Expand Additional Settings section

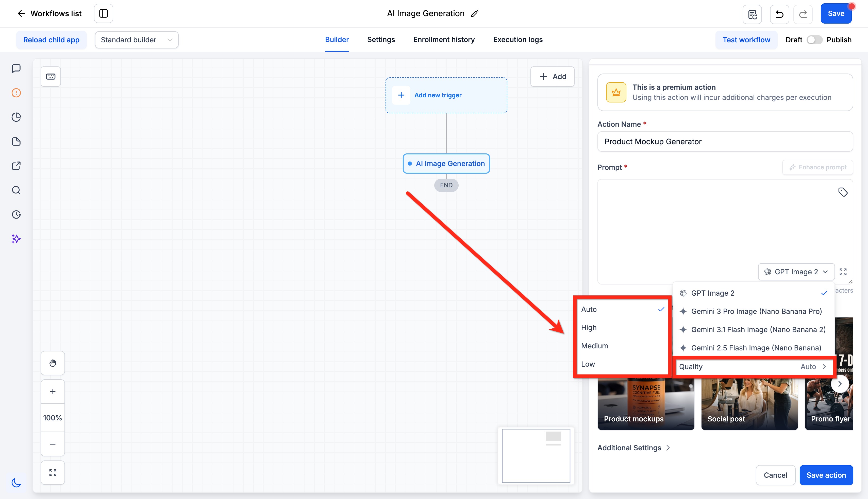point(633,448)
